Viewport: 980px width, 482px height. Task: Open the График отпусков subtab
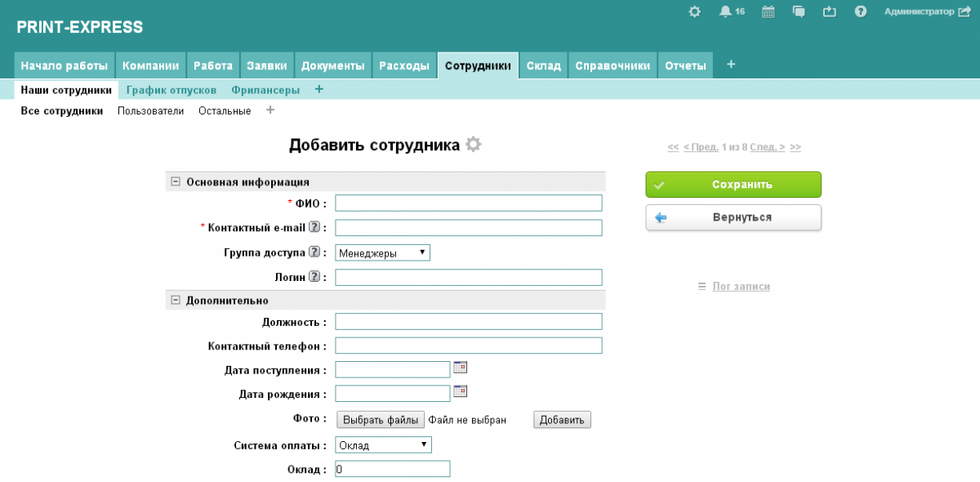(171, 90)
